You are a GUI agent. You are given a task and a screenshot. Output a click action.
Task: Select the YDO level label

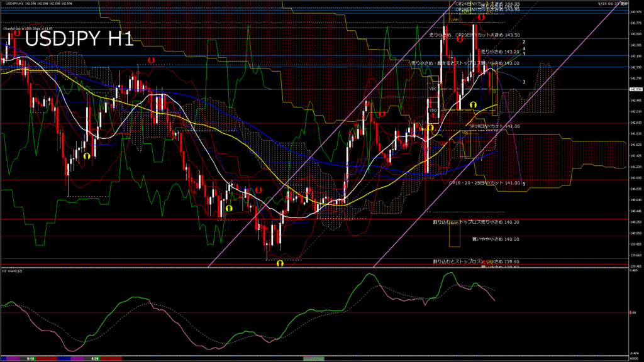pos(433,111)
